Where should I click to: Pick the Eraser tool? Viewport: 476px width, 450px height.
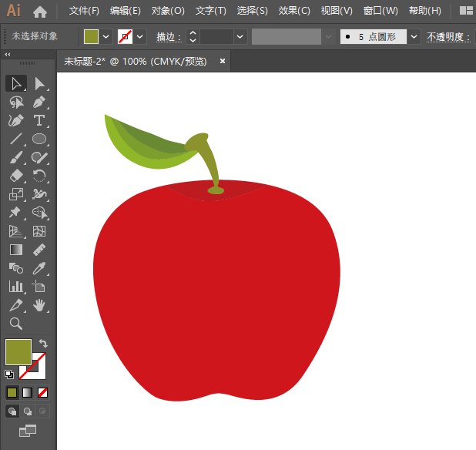pyautogui.click(x=15, y=176)
